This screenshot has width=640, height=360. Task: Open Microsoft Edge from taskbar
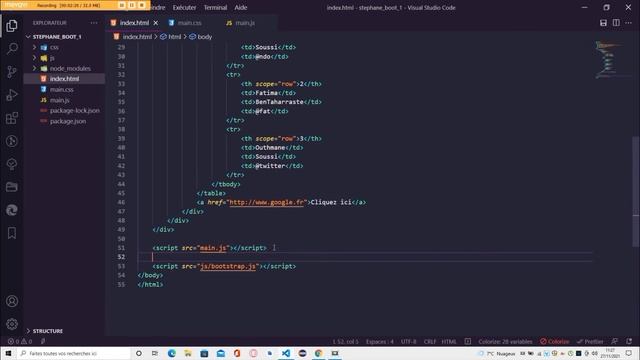tap(171, 353)
